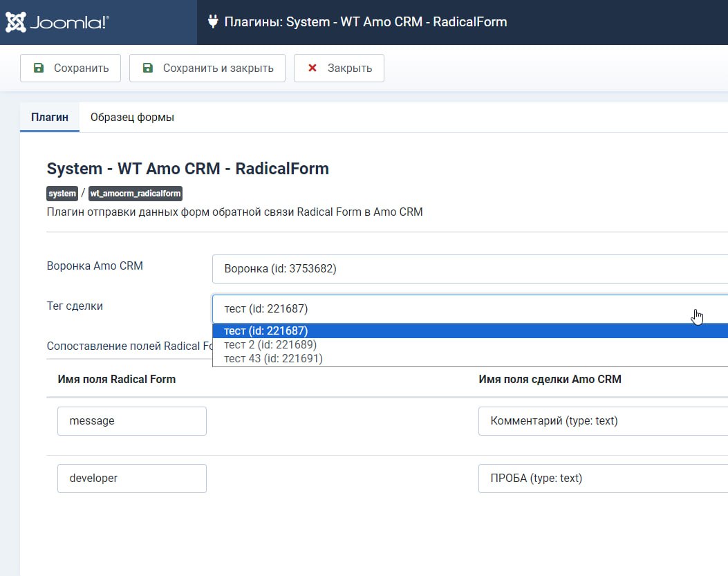Click the Воронка Amo CRM label
Screen dimensions: 728x576
[95, 266]
